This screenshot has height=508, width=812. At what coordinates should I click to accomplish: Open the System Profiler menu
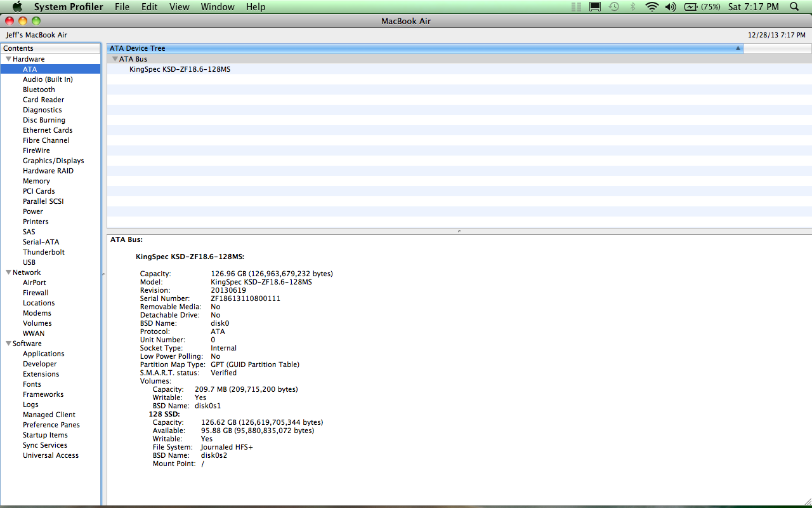click(x=69, y=7)
